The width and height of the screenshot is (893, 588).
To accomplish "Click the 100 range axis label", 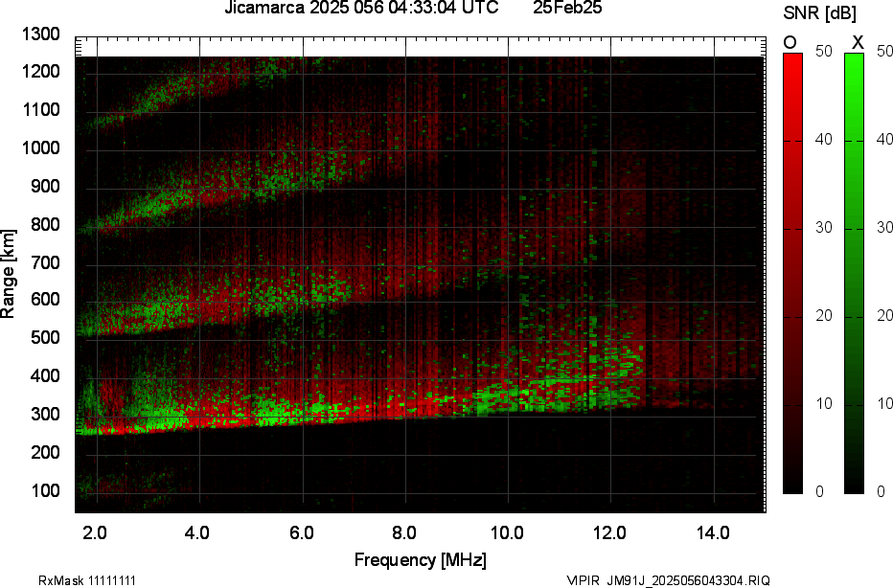I will (x=44, y=490).
